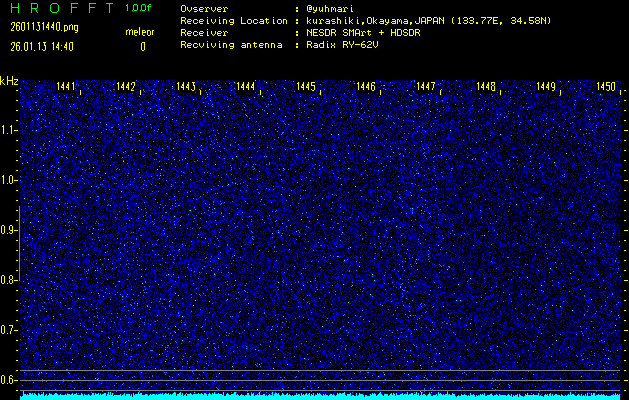Click the meteor count label
The width and height of the screenshot is (629, 400).
tap(139, 32)
